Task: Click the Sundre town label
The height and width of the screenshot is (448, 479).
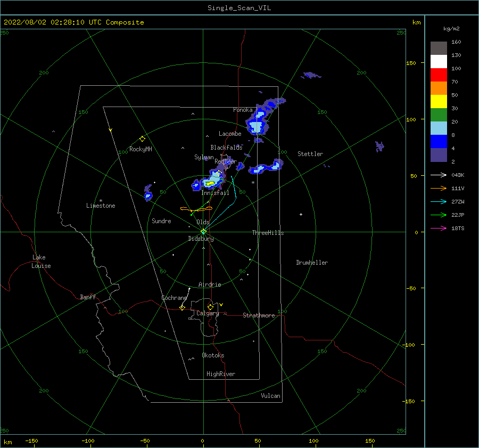Action: point(161,221)
